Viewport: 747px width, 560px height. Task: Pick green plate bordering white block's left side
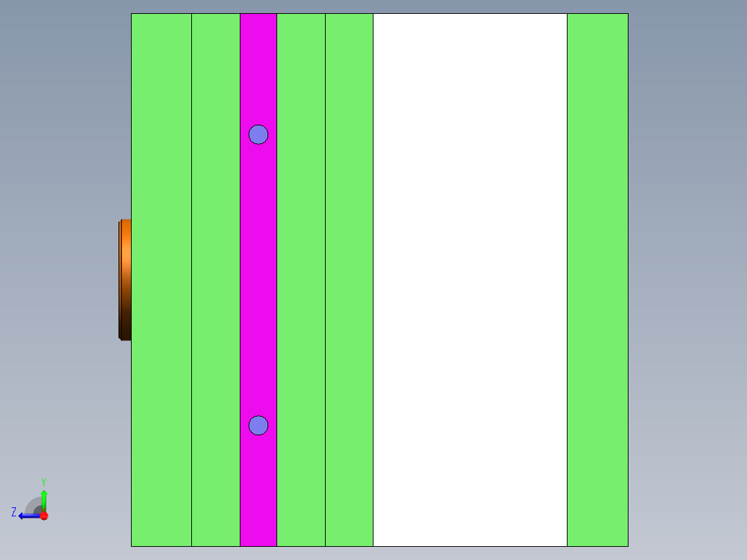tap(349, 280)
